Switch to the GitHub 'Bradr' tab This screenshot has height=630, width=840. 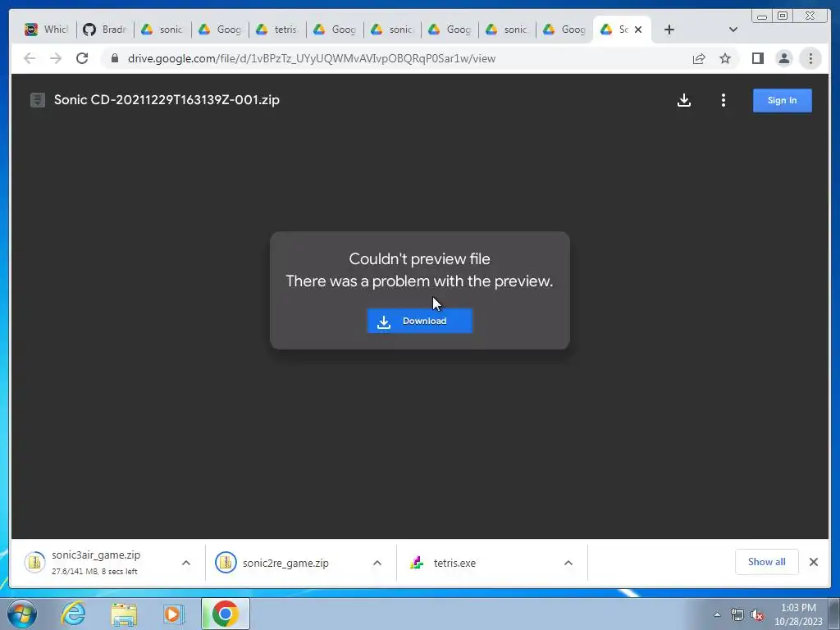105,30
